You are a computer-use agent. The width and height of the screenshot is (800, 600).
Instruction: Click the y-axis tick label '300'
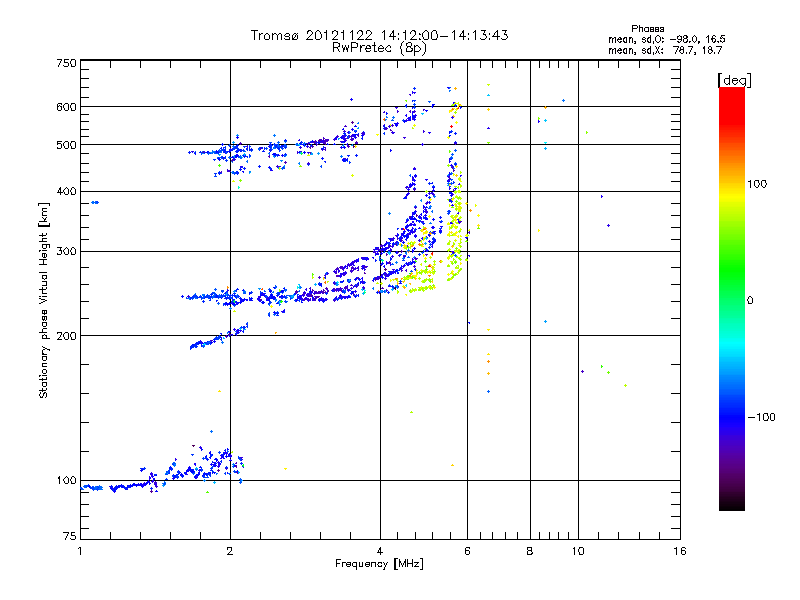[66, 252]
